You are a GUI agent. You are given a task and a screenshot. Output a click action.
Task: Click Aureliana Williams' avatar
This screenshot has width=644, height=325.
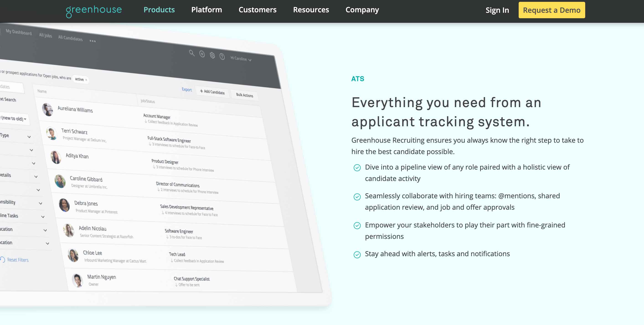[x=47, y=109]
